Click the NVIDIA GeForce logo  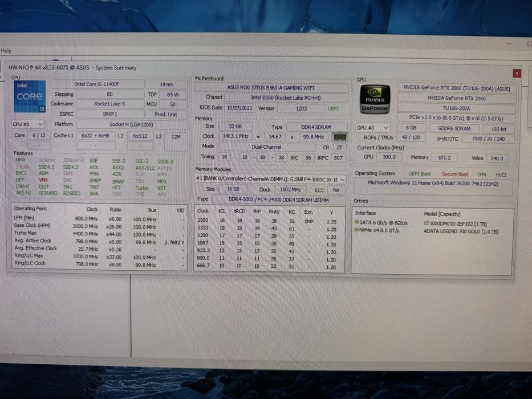[375, 99]
